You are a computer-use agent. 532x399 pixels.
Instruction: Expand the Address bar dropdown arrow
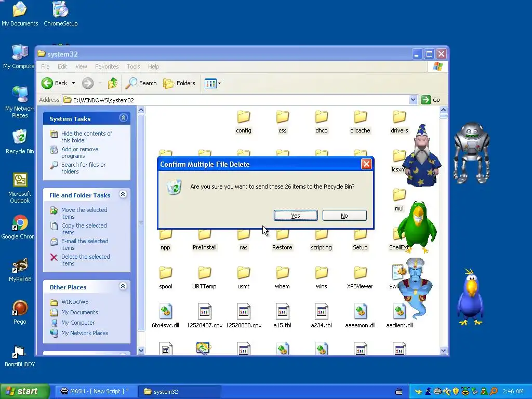pos(413,100)
